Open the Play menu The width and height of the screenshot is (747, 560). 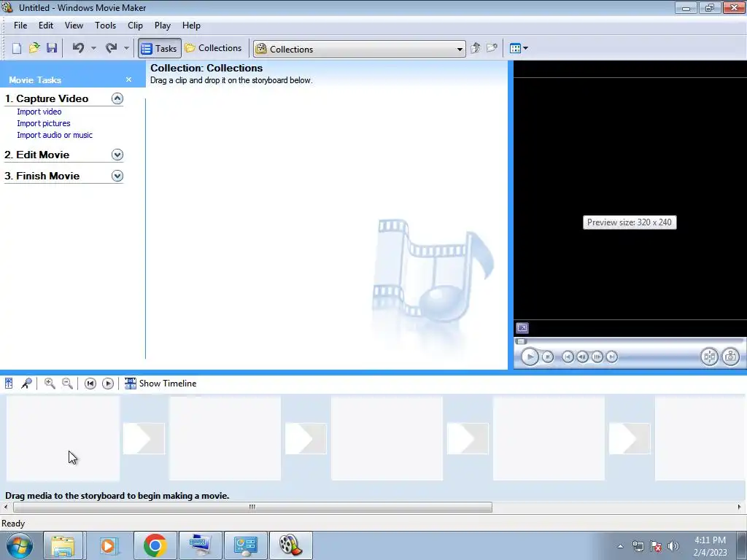tap(163, 26)
